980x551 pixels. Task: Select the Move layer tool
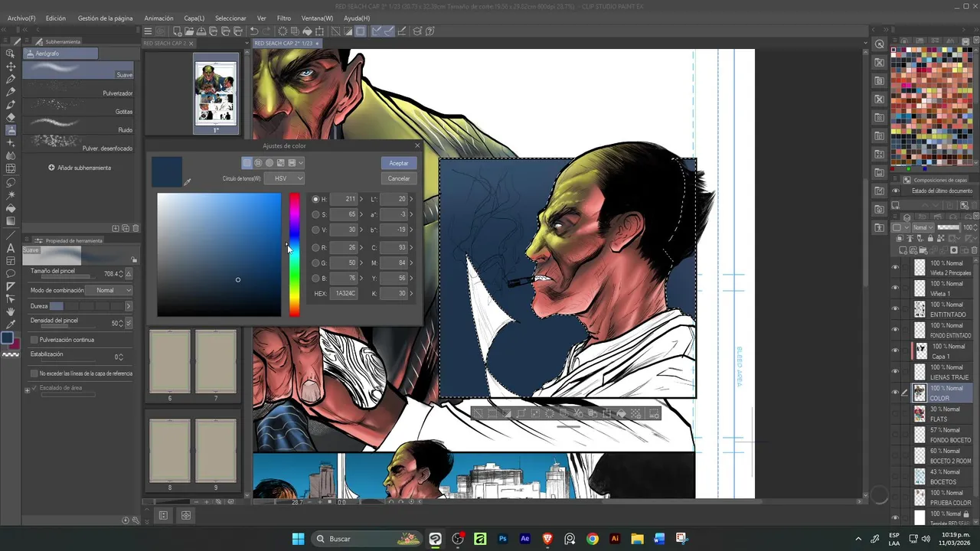(x=11, y=67)
